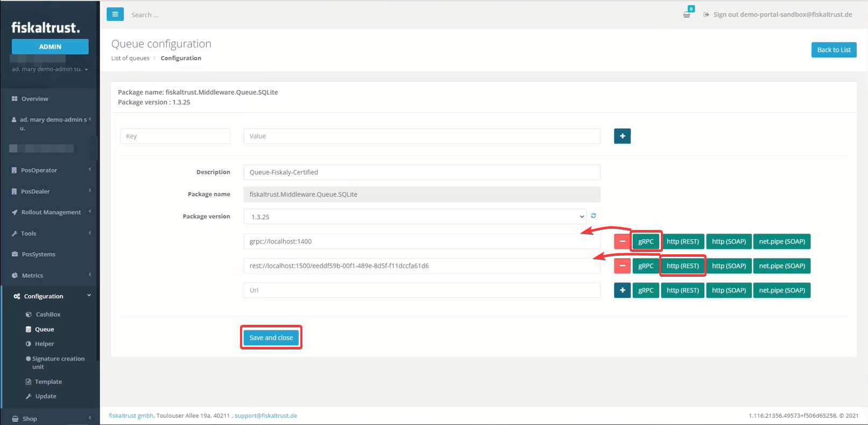Add key-value pair with plus button
Image resolution: width=868 pixels, height=425 pixels.
pyautogui.click(x=622, y=136)
